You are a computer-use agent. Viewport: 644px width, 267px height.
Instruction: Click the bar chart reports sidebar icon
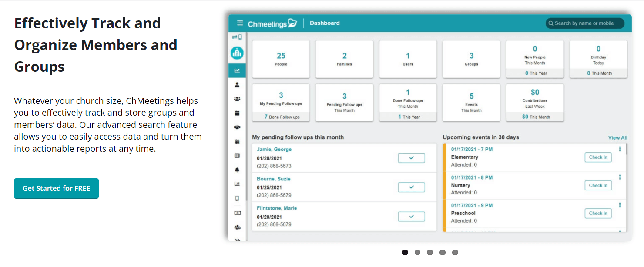[237, 184]
